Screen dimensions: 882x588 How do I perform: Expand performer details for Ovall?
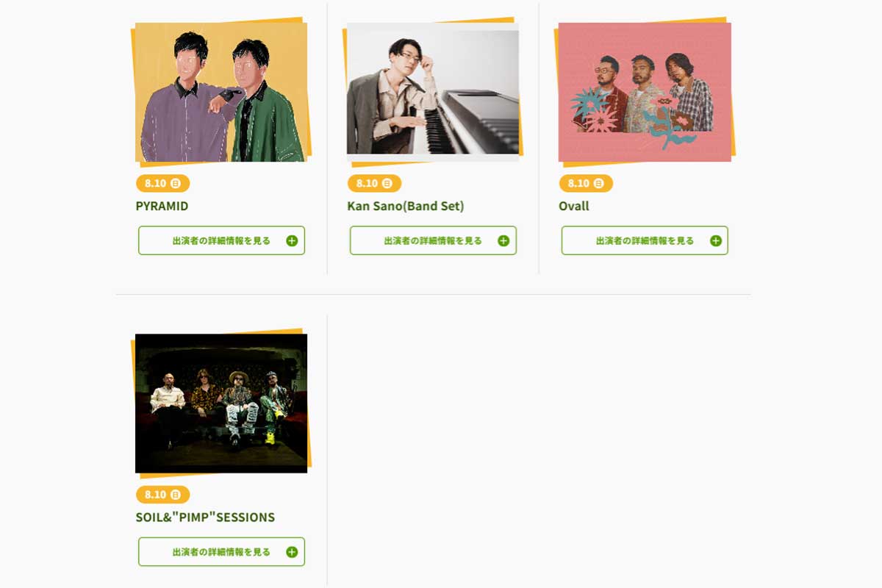[645, 240]
